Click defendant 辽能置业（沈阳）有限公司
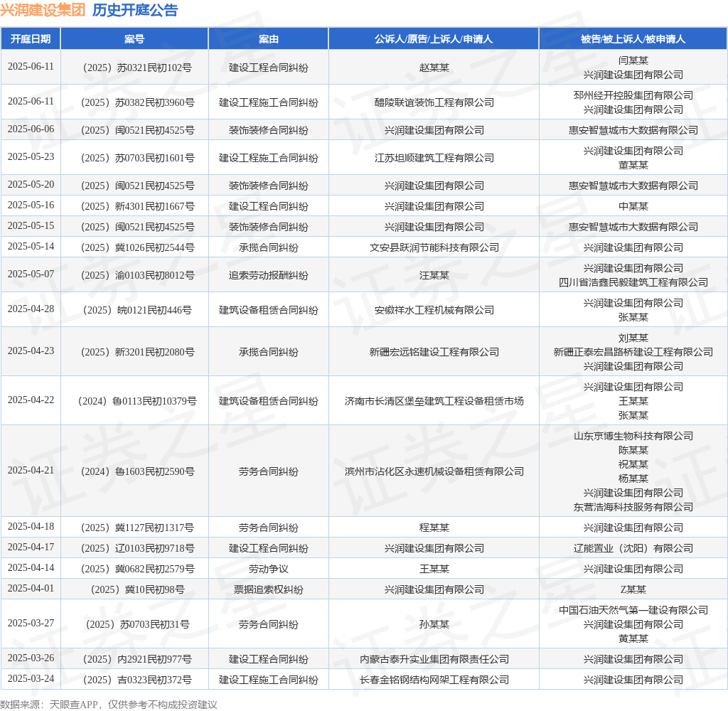This screenshot has width=728, height=711. [633, 548]
